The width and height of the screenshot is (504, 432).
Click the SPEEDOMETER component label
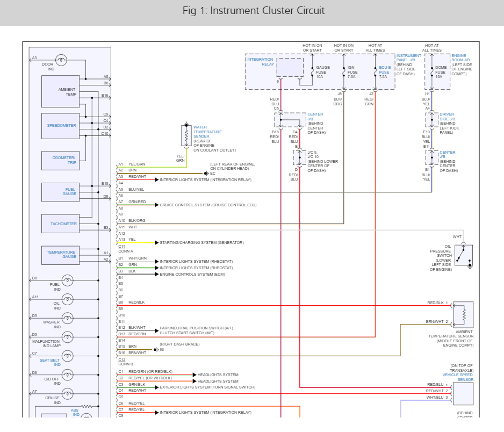point(61,126)
